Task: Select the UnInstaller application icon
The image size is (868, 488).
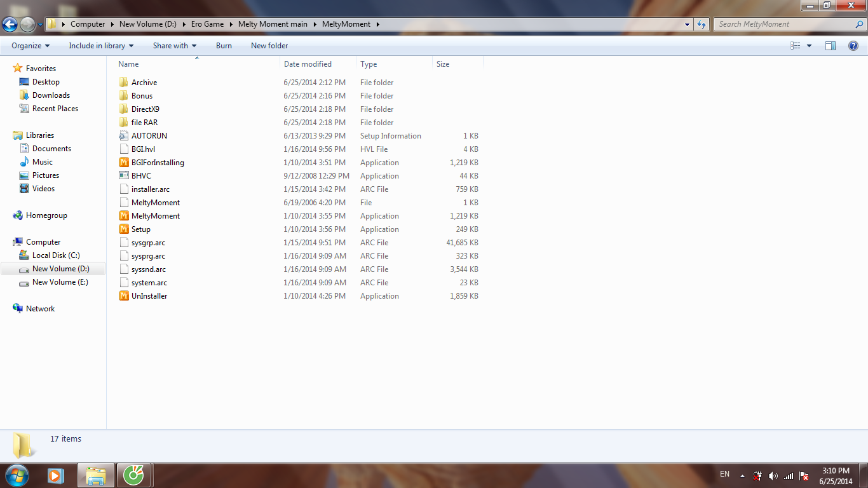Action: click(x=124, y=296)
